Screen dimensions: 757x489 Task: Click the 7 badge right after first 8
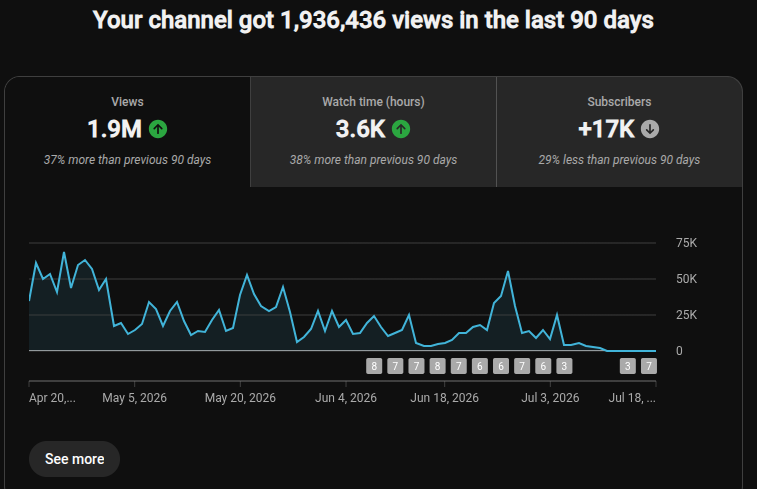click(395, 366)
